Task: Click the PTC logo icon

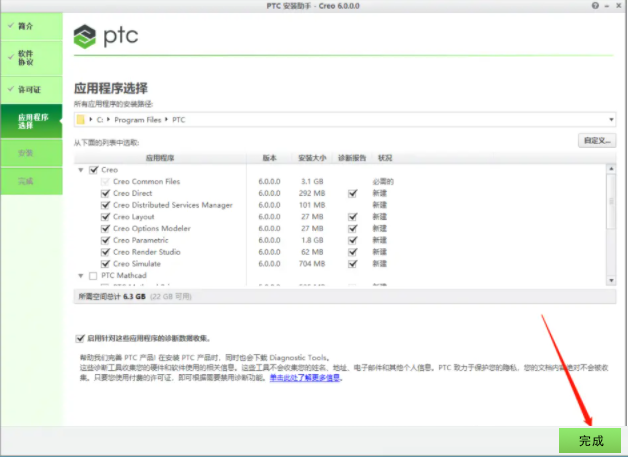Action: point(85,36)
